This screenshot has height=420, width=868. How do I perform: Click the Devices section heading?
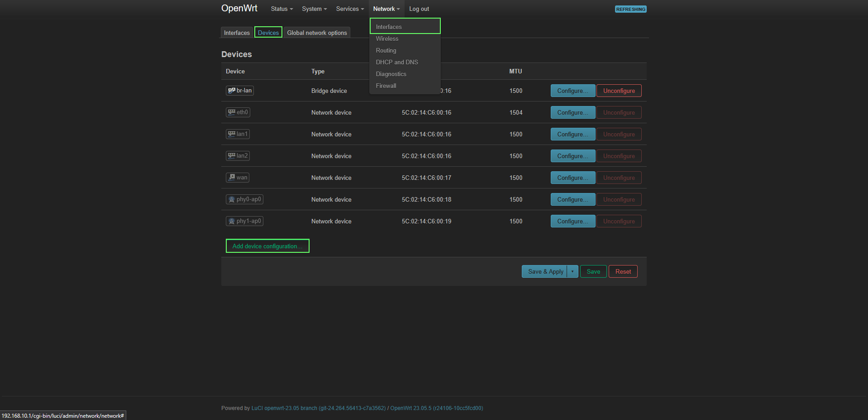pyautogui.click(x=237, y=54)
